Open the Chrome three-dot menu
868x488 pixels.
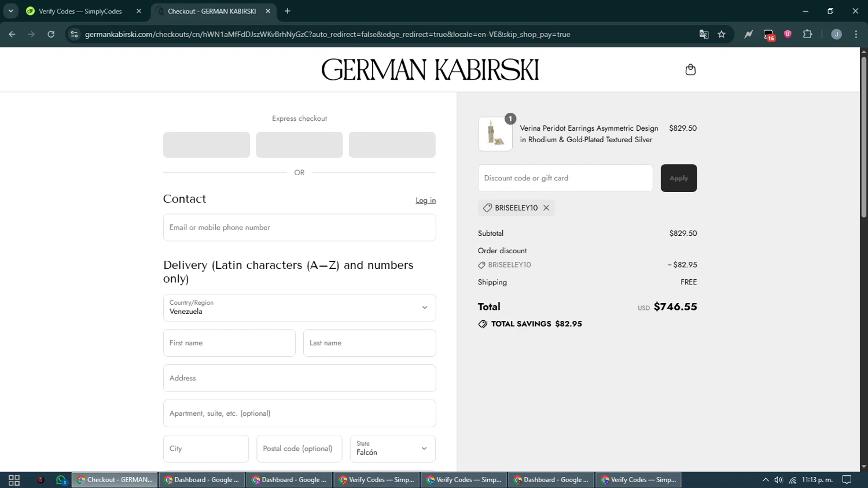coord(856,34)
